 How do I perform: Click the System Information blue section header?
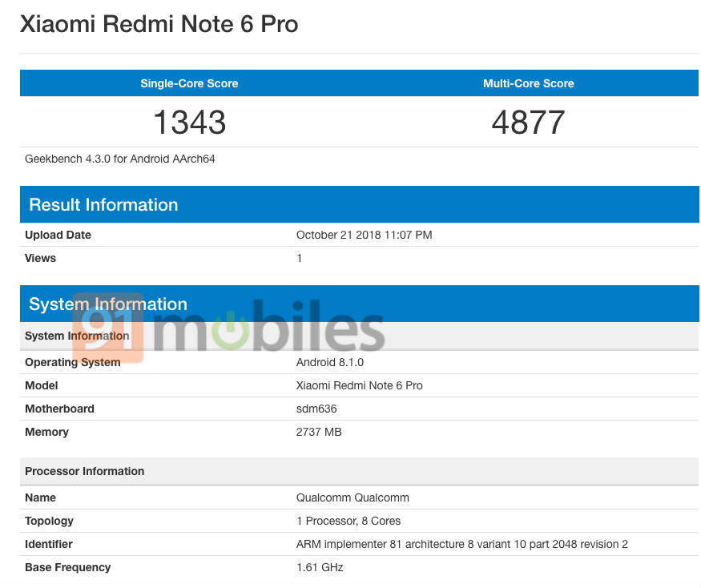(x=108, y=304)
